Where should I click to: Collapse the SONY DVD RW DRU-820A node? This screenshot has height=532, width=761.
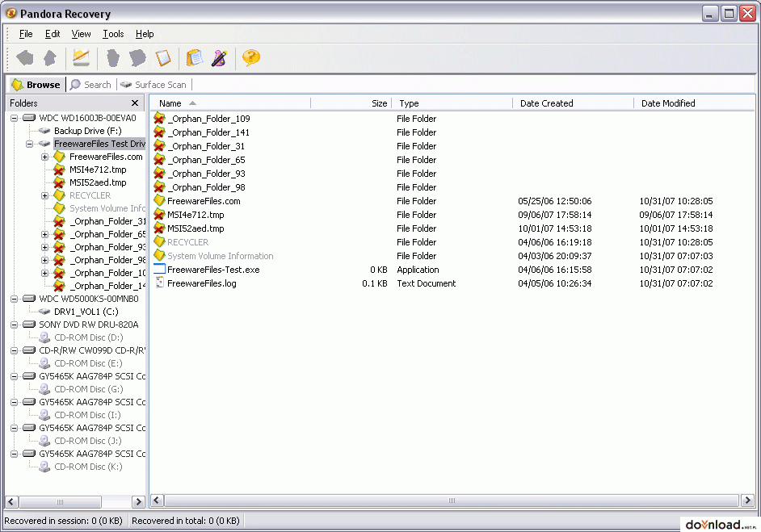tap(14, 325)
